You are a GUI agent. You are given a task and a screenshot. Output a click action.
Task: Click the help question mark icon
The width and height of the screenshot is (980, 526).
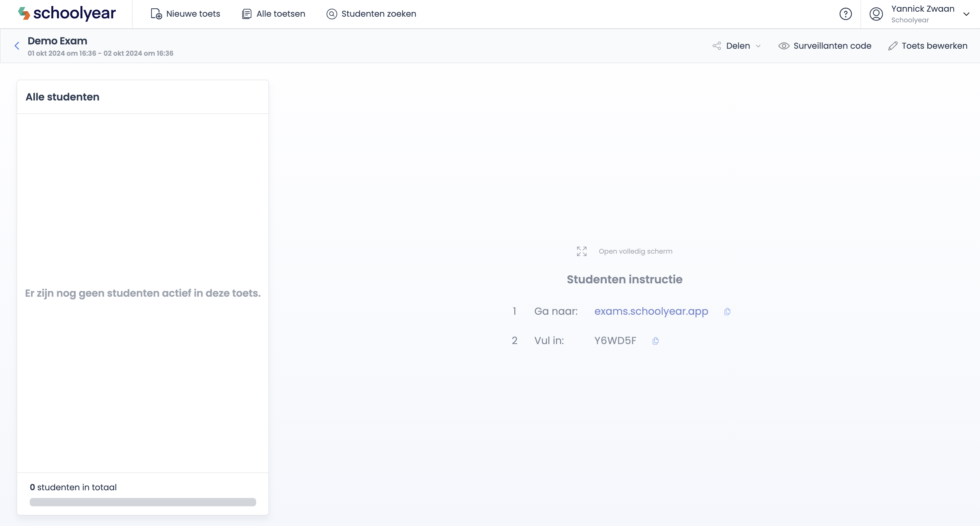pos(845,14)
